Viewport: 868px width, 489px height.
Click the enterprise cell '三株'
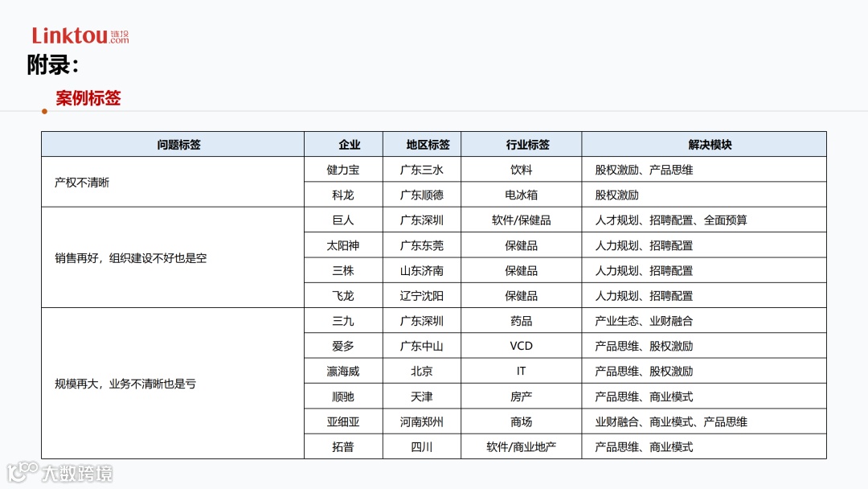[343, 271]
